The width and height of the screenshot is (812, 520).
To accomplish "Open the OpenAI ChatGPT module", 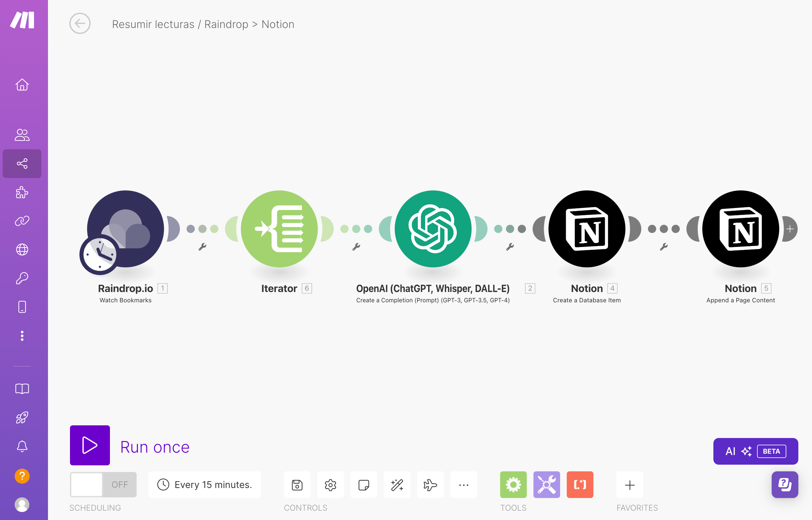I will (433, 229).
